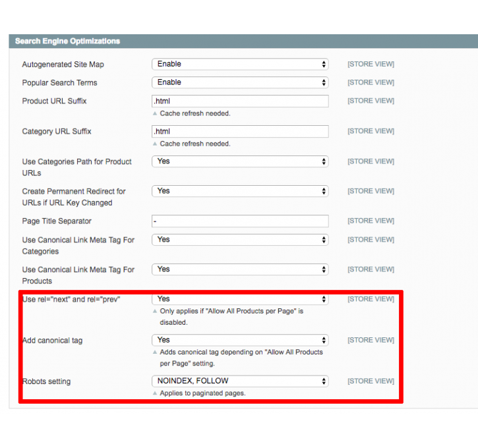
Task: Click stepper arrows on Robots setting select
Action: [324, 381]
